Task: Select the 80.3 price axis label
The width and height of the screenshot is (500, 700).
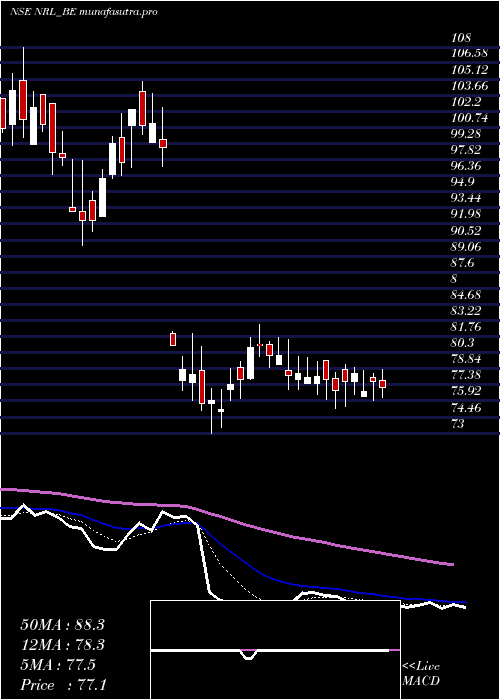Action: [x=463, y=343]
